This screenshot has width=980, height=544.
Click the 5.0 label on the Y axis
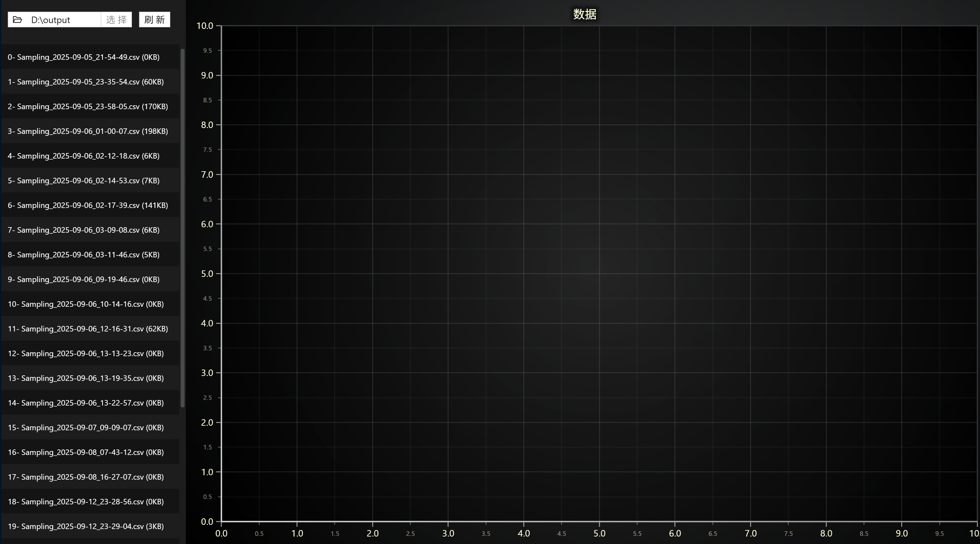pyautogui.click(x=207, y=274)
